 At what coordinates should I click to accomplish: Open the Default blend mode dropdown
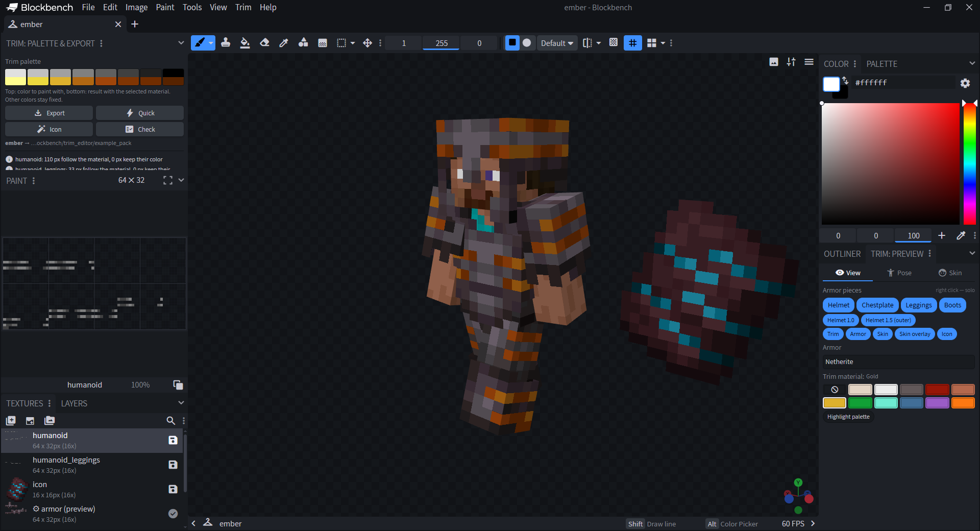(x=557, y=43)
